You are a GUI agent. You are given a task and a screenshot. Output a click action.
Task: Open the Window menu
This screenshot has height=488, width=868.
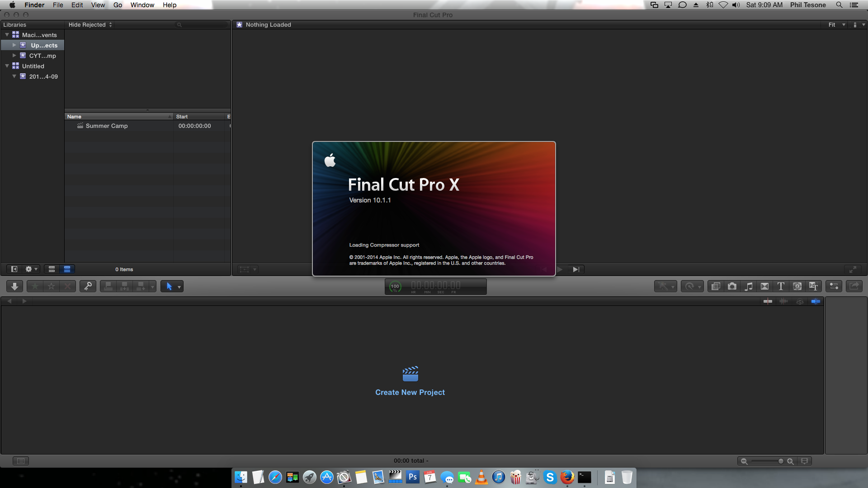142,5
